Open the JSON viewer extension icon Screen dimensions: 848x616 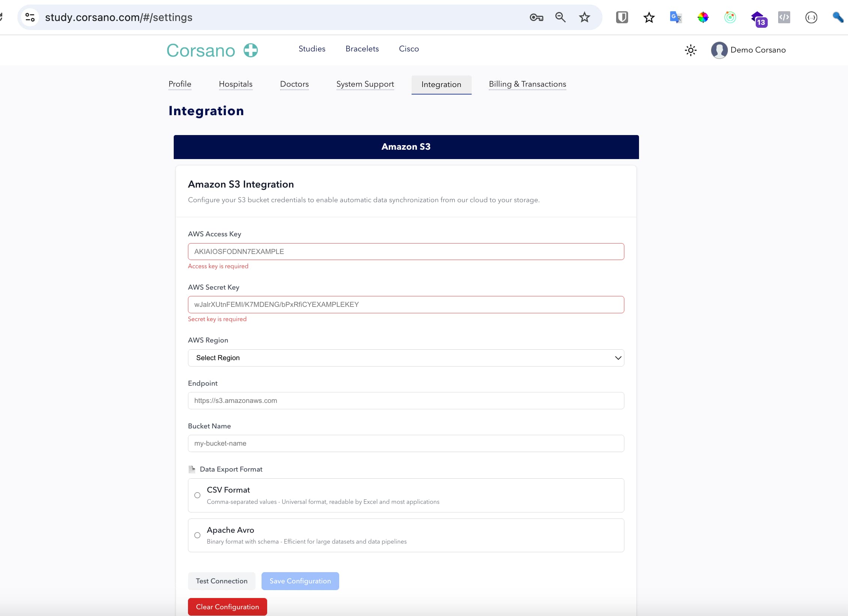[811, 17]
